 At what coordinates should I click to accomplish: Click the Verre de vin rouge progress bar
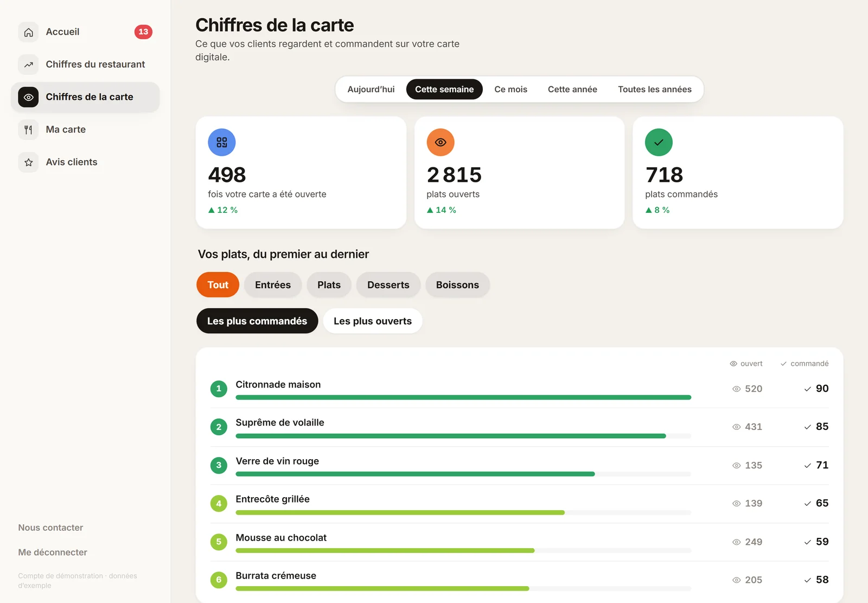[463, 474]
